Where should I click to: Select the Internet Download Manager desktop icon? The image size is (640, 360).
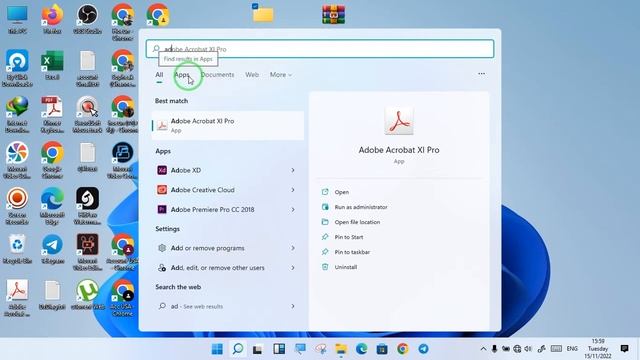(17, 115)
